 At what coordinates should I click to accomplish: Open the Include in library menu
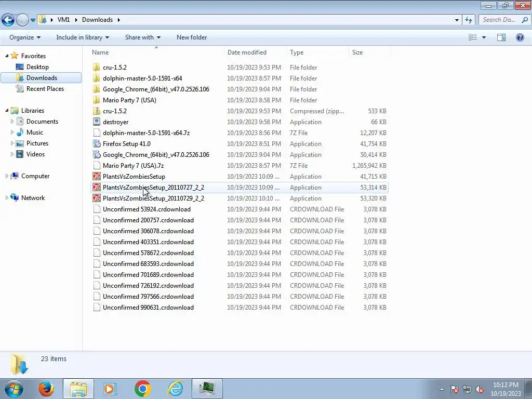pyautogui.click(x=83, y=37)
